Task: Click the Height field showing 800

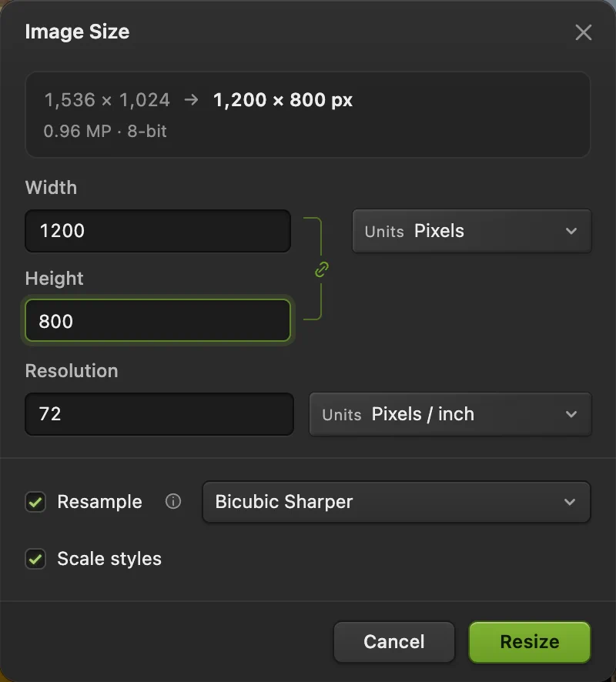Action: coord(158,320)
